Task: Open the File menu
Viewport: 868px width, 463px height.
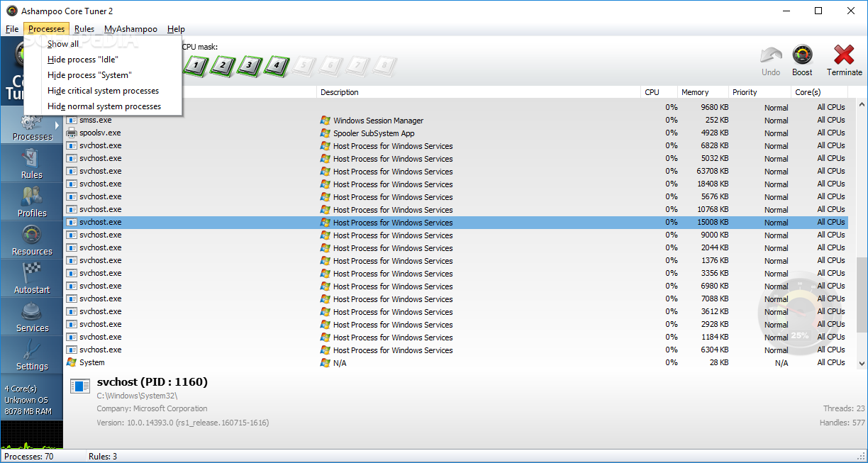Action: click(x=12, y=29)
